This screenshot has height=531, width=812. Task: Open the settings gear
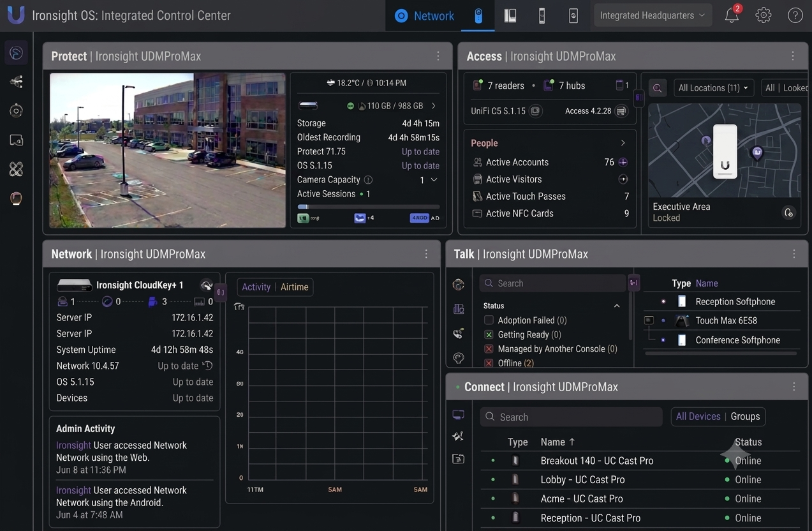pyautogui.click(x=764, y=15)
